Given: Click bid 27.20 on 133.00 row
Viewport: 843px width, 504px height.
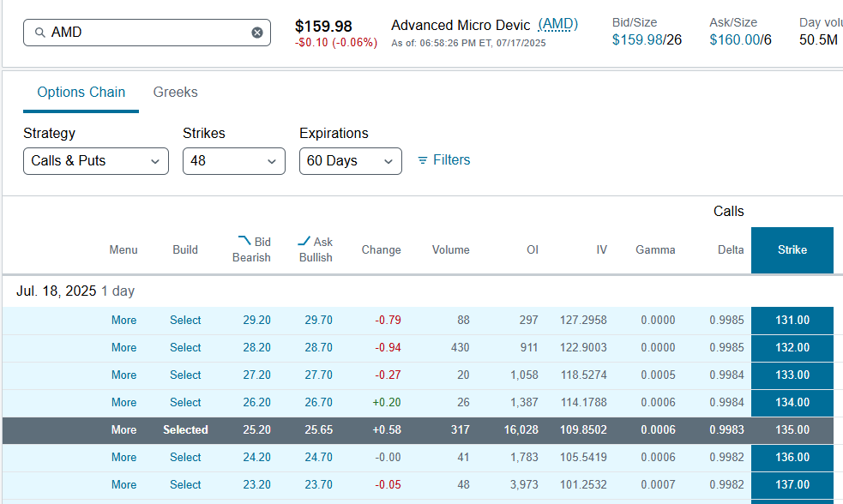Looking at the screenshot, I should coord(257,375).
